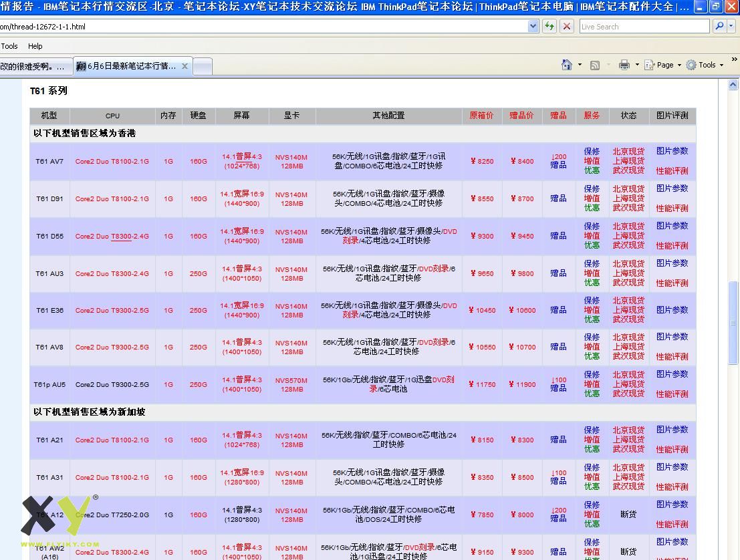Click the 以下机型销售区域为新加坡 heading
The image size is (740, 560).
[89, 412]
